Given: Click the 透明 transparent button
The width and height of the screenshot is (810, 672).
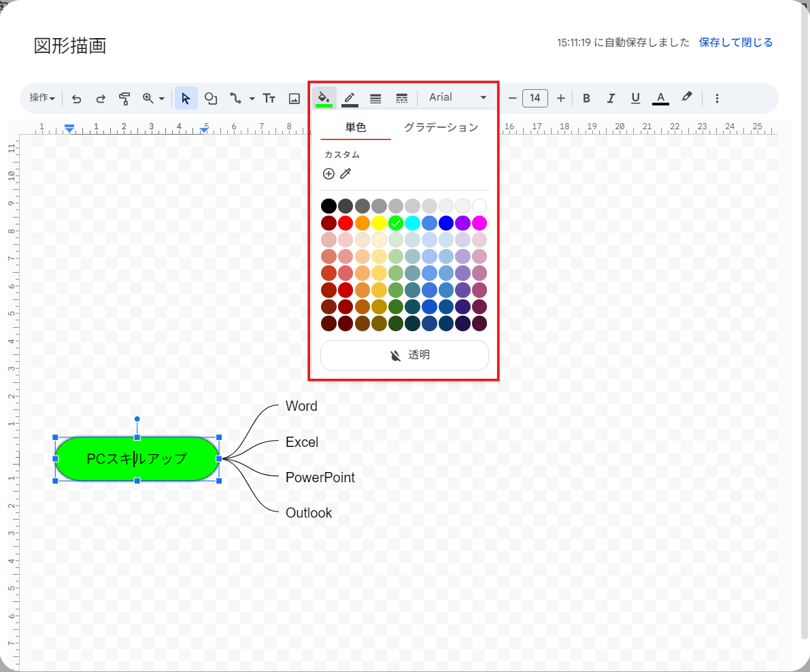Looking at the screenshot, I should coord(405,355).
